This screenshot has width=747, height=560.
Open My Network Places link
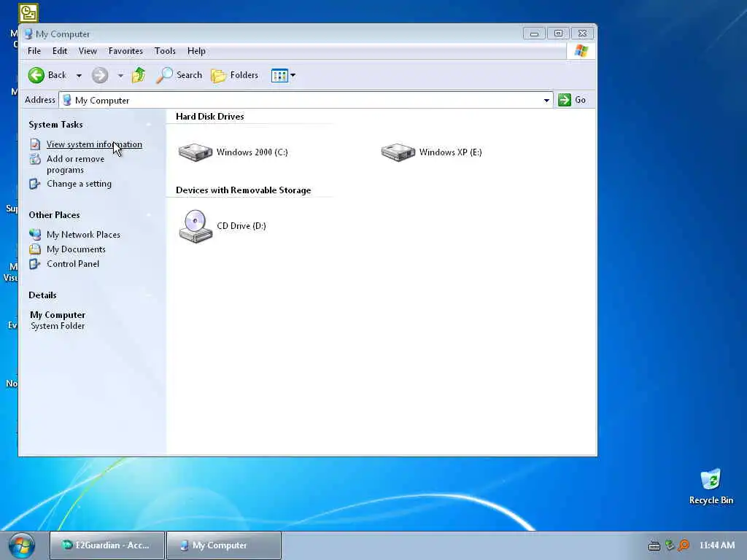pos(83,235)
